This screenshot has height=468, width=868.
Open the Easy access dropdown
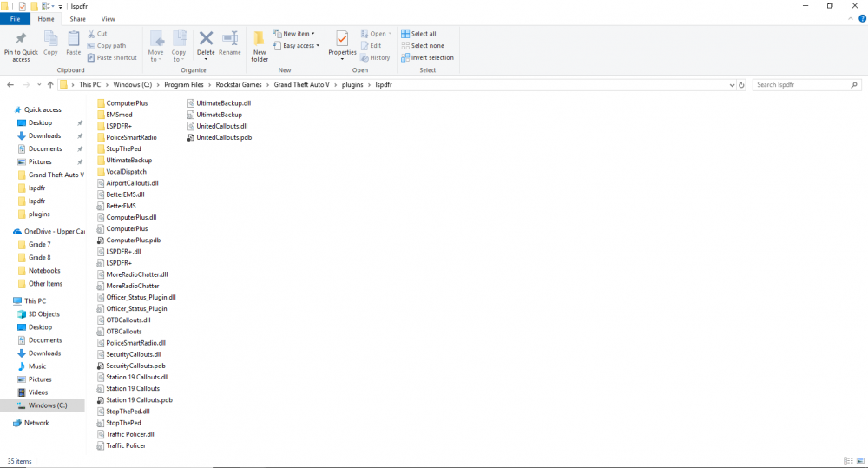(x=296, y=46)
